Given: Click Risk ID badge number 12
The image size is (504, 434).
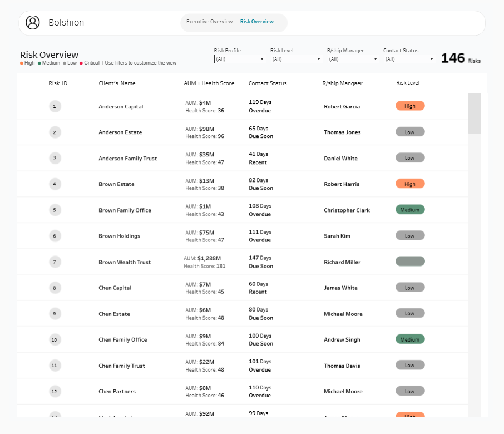Looking at the screenshot, I should click(55, 392).
